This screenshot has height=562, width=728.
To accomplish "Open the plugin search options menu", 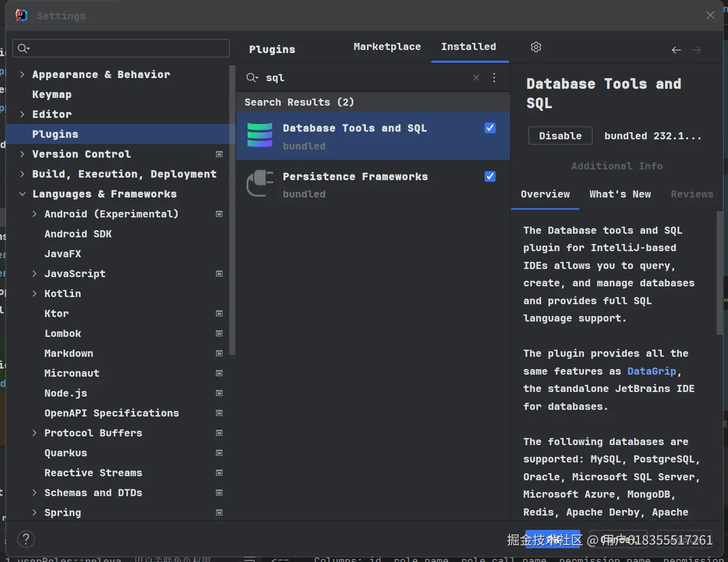I will tap(494, 78).
